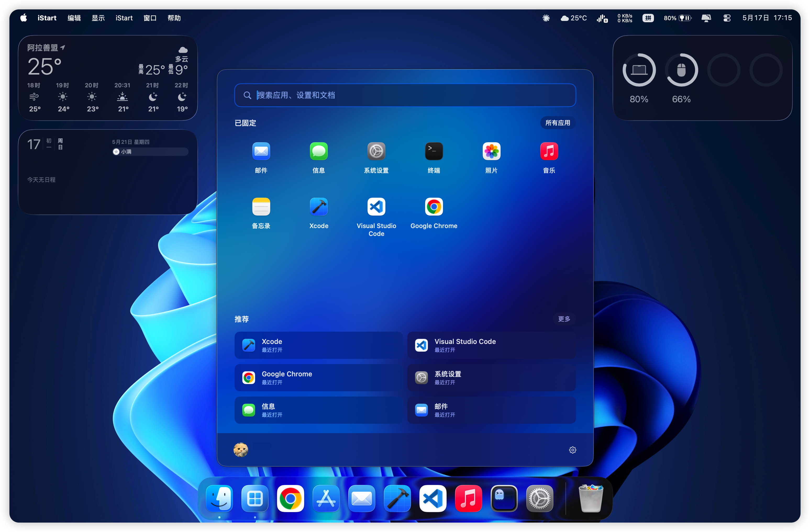Open the bold iStart application menu
This screenshot has width=810, height=532.
pos(47,18)
